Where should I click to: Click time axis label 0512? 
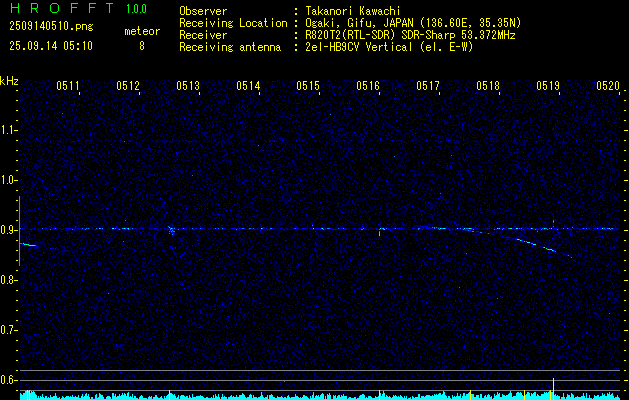click(x=128, y=85)
